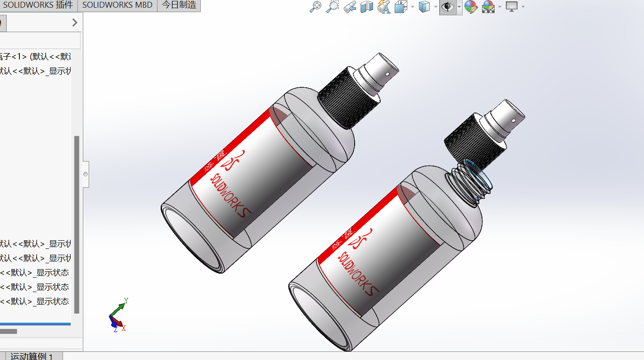Expand the Display Style dropdown arrow
Viewport: 644px width, 360px height.
(x=435, y=7)
